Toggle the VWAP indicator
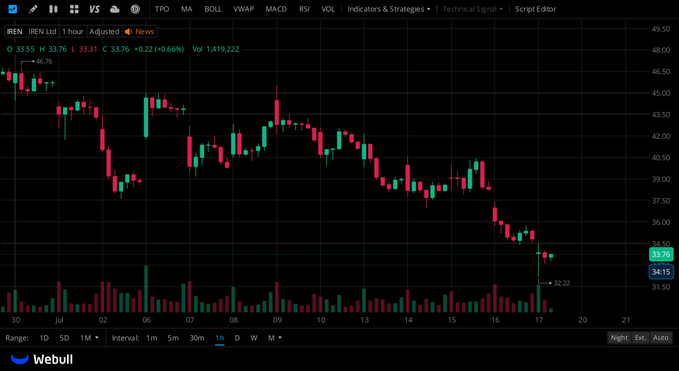The width and height of the screenshot is (679, 371). pos(243,9)
